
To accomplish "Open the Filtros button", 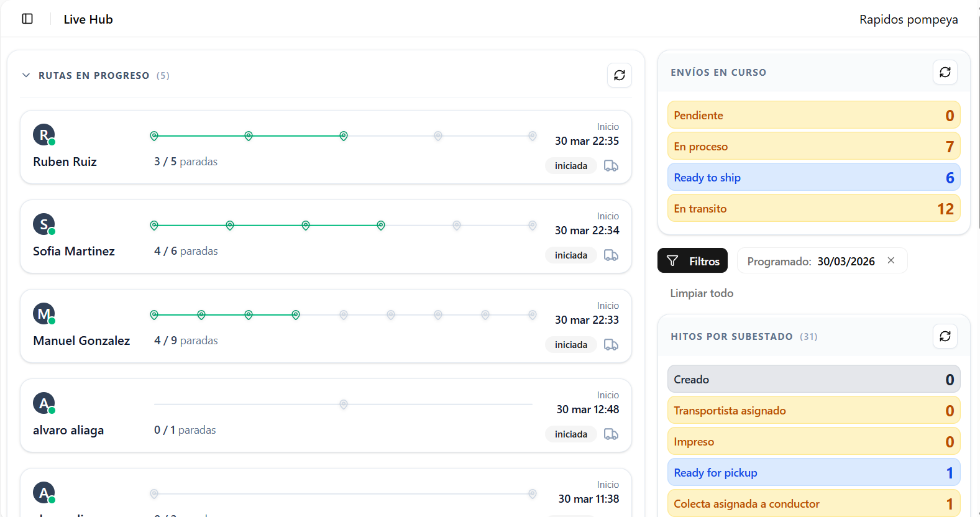I will 692,261.
